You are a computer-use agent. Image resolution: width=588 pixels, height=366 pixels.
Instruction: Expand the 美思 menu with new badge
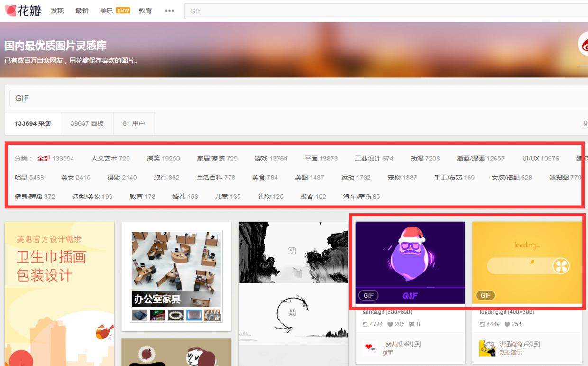pyautogui.click(x=105, y=10)
